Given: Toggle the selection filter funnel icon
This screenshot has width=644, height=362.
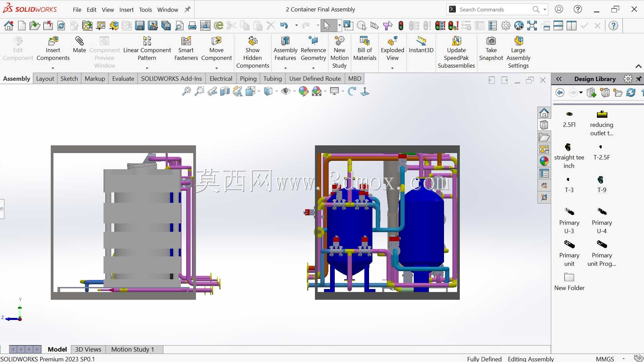Looking at the screenshot, I should point(388,26).
